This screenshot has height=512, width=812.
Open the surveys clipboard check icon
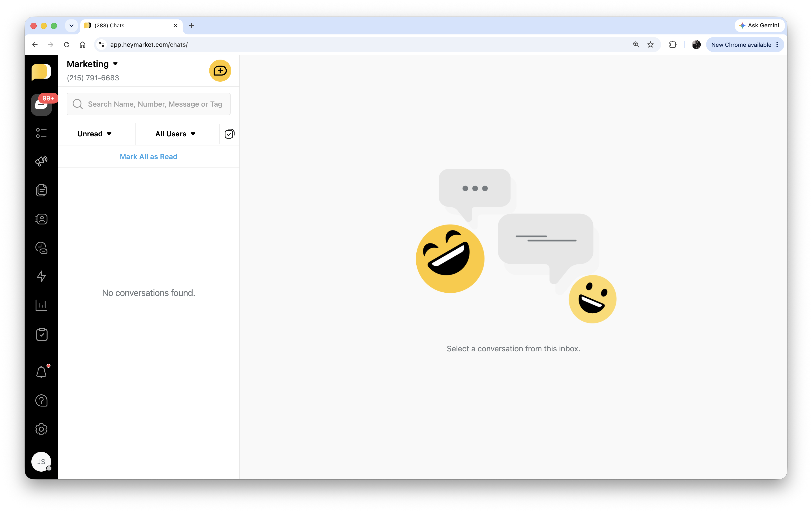pos(41,334)
